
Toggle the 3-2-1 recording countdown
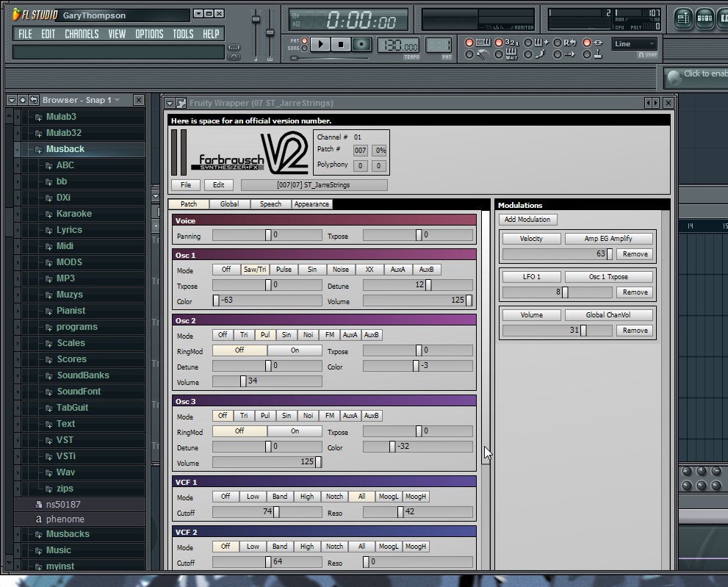tap(499, 43)
